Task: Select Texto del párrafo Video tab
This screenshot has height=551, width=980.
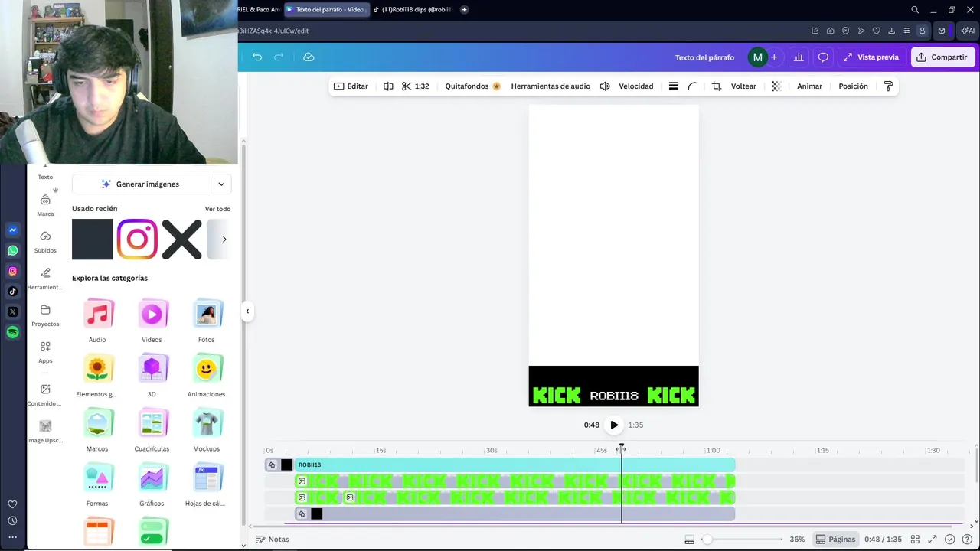Action: [328, 10]
